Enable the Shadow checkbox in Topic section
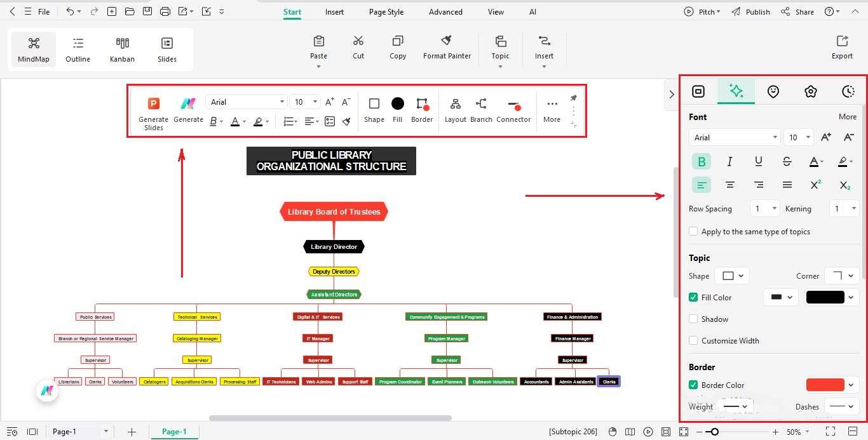Image resolution: width=868 pixels, height=440 pixels. point(693,319)
